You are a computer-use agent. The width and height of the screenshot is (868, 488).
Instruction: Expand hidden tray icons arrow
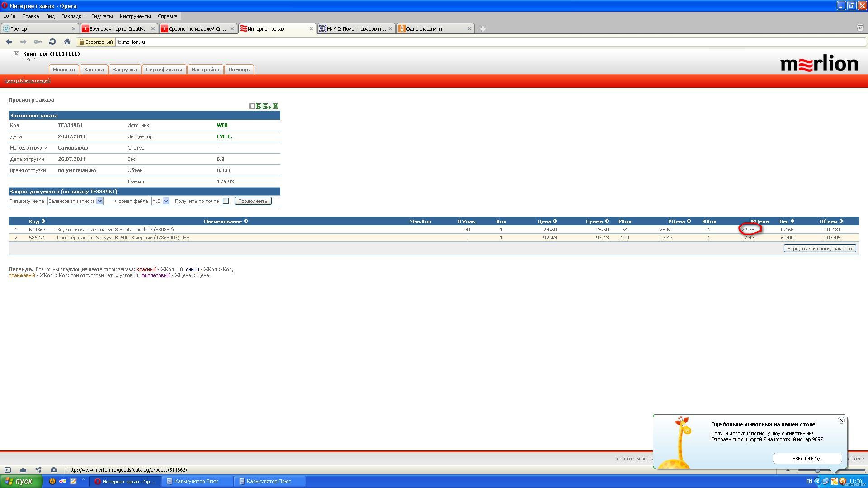coord(817,481)
